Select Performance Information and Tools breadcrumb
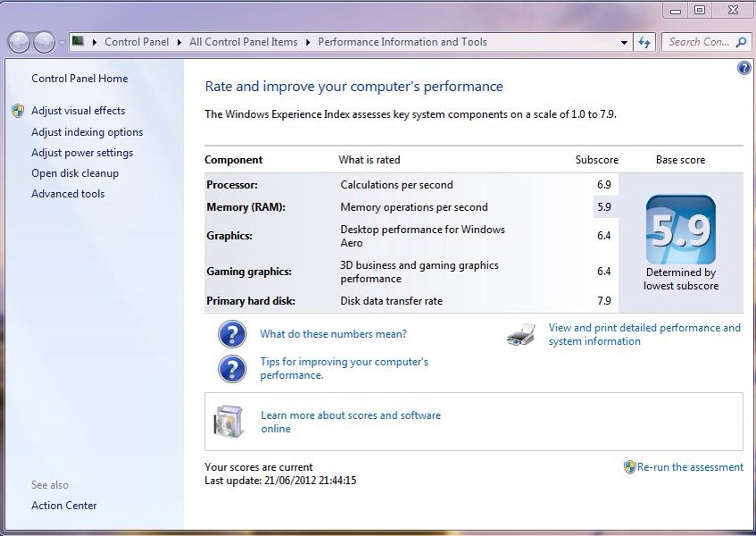The height and width of the screenshot is (536, 756). [403, 42]
